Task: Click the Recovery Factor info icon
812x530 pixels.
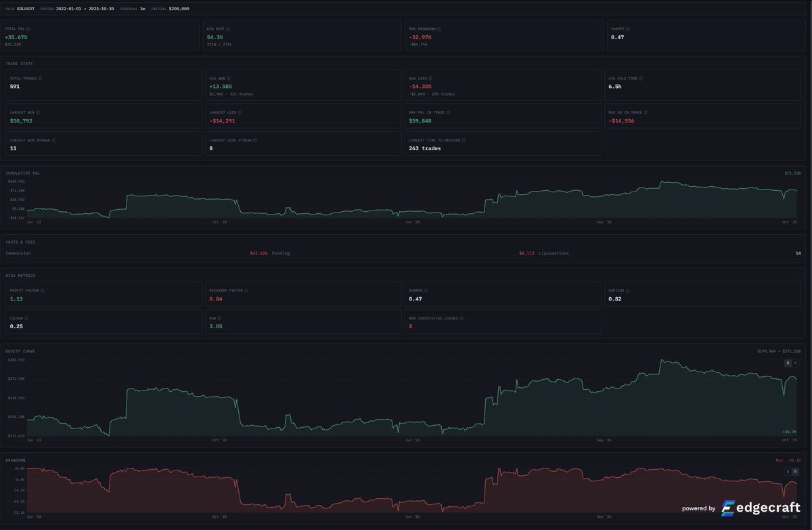Action: 246,290
